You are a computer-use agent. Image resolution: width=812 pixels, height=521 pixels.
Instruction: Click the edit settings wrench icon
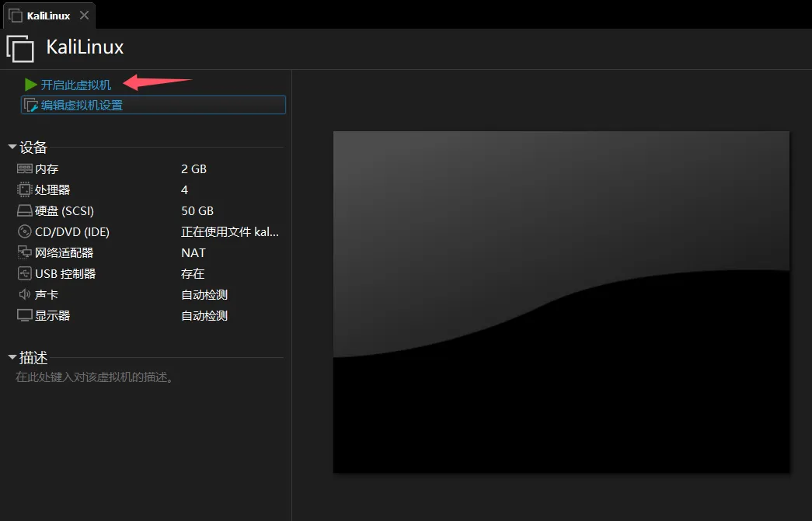(30, 105)
